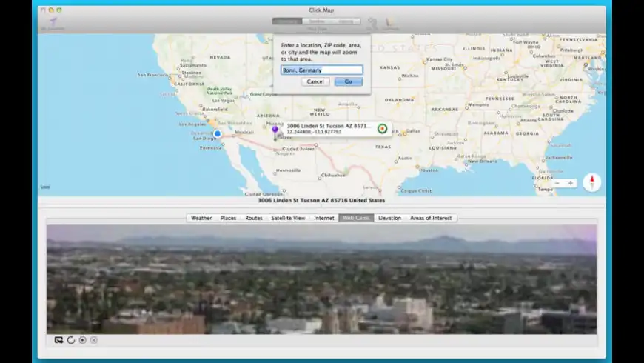Click the Ciudad Juárez label on map
The width and height of the screenshot is (644, 363).
point(298,149)
